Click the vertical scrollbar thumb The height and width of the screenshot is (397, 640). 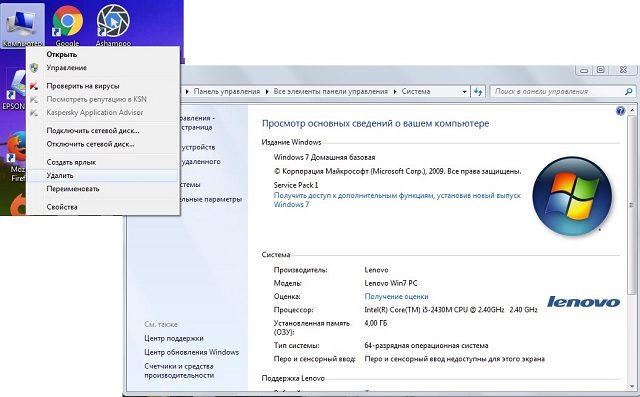click(x=632, y=204)
